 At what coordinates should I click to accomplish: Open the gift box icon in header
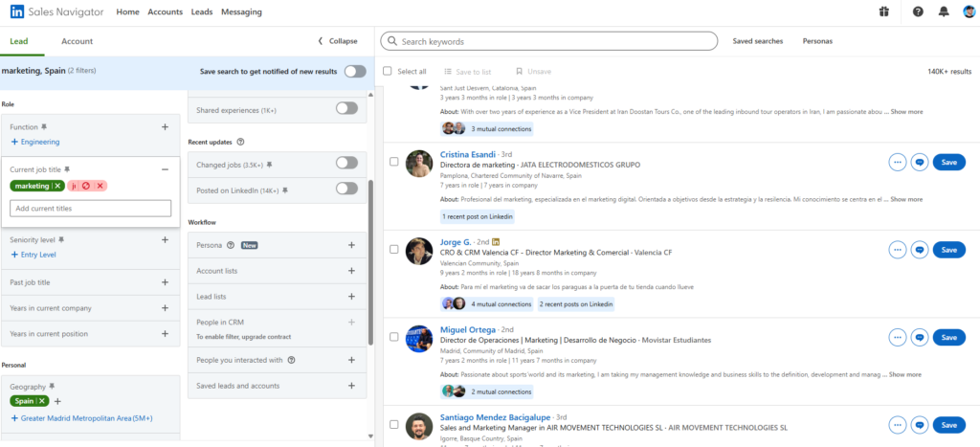click(x=883, y=11)
